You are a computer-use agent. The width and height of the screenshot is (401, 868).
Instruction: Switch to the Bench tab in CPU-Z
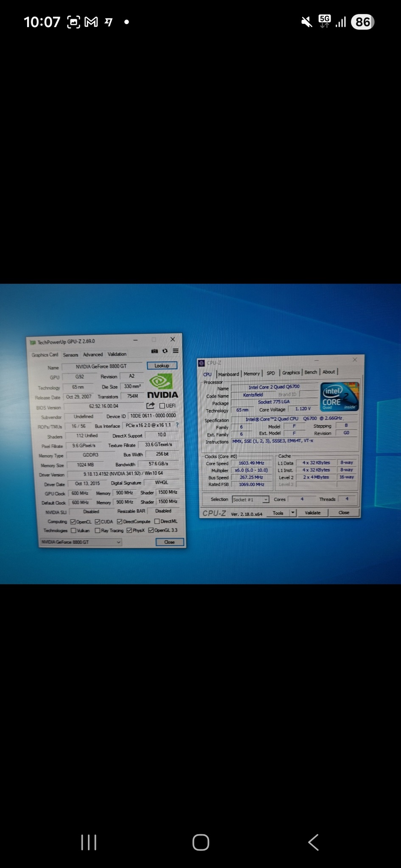point(311,372)
